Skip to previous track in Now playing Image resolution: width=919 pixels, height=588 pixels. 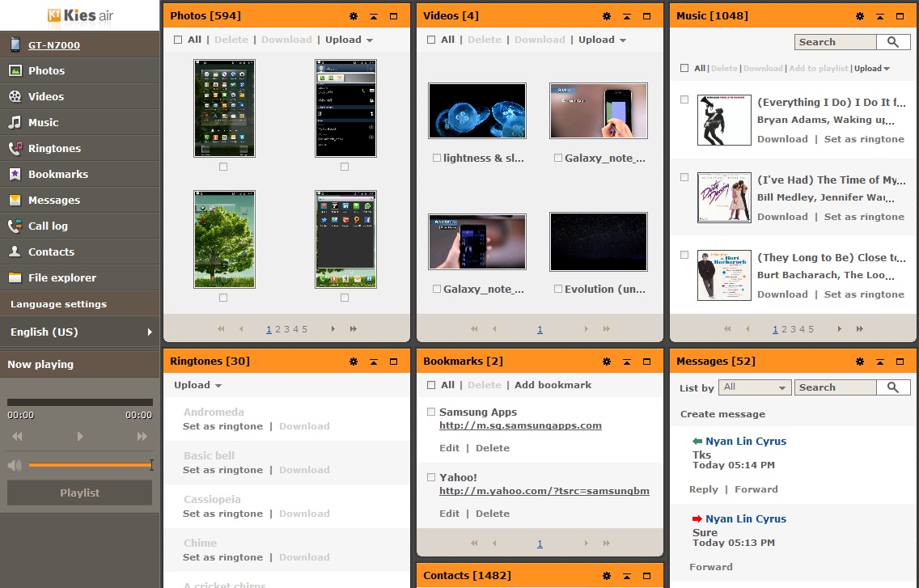click(x=18, y=436)
